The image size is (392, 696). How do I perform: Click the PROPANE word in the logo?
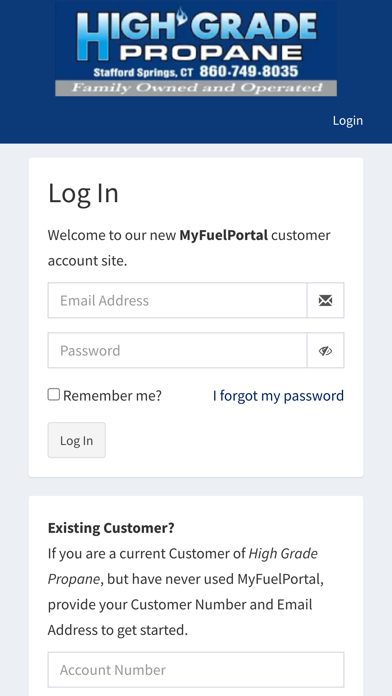[211, 52]
